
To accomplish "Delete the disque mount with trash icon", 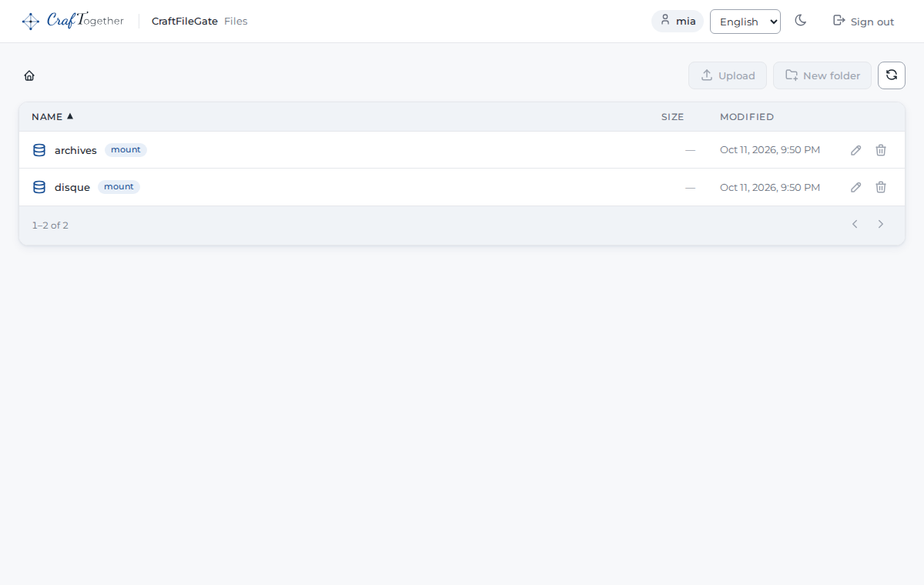I will click(881, 187).
